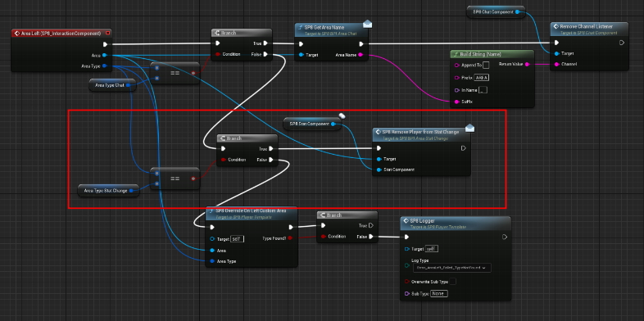The height and width of the screenshot is (321, 644).
Task: Select the SP8 Override On Left Custom Area node title
Action: (x=251, y=210)
